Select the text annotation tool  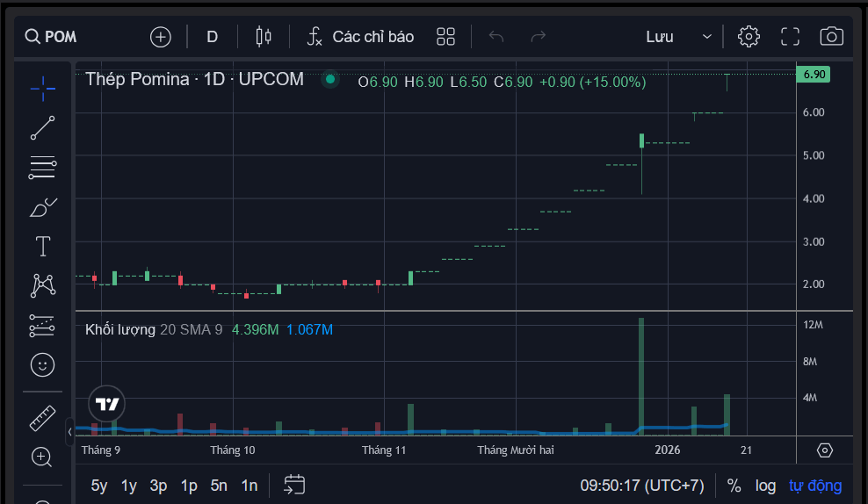point(42,247)
